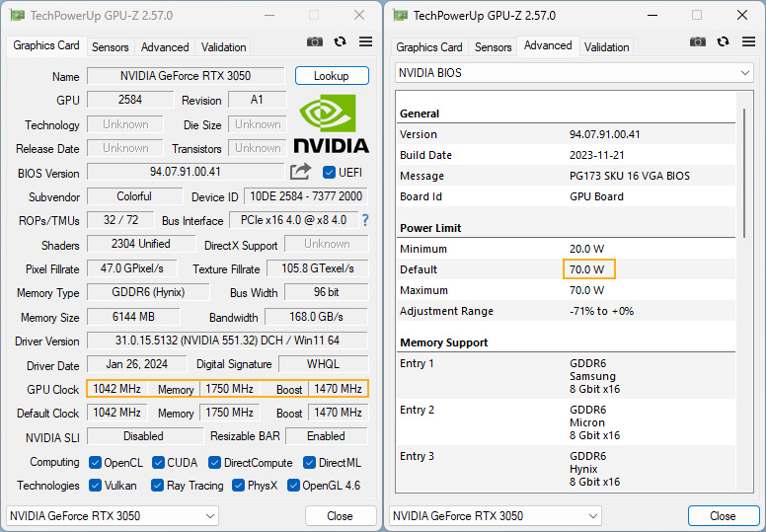This screenshot has width=766, height=532.
Task: Click the Bus Interface question mark icon
Action: pos(365,220)
